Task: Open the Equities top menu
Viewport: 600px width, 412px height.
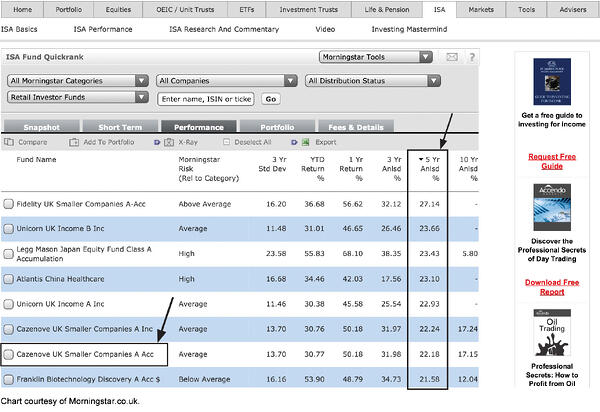Action: (x=118, y=10)
